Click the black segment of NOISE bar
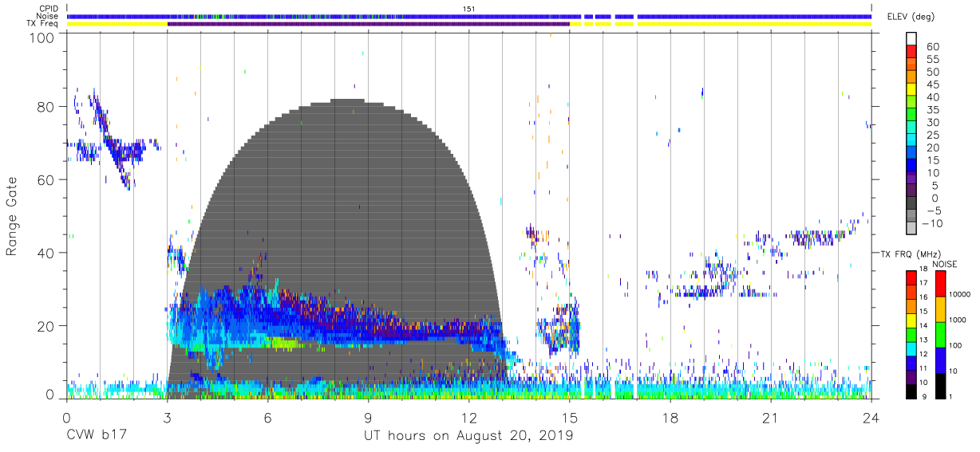The width and height of the screenshot is (980, 452). 939,385
